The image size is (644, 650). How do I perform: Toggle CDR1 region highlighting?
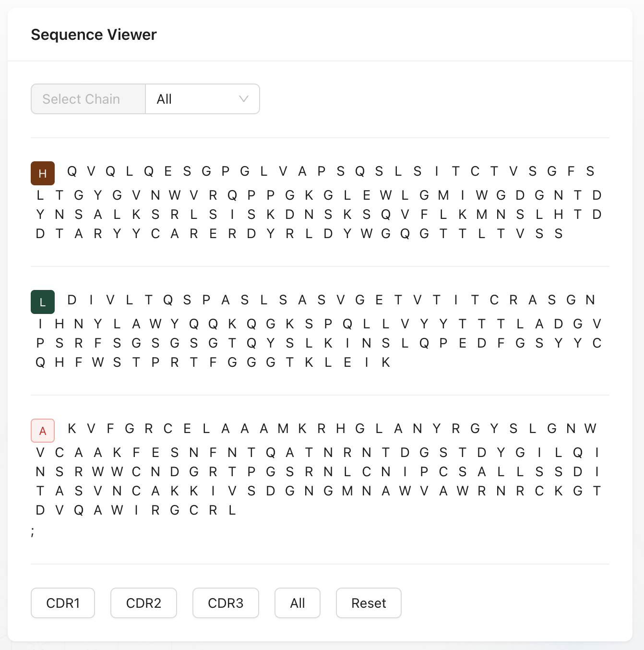(x=63, y=603)
